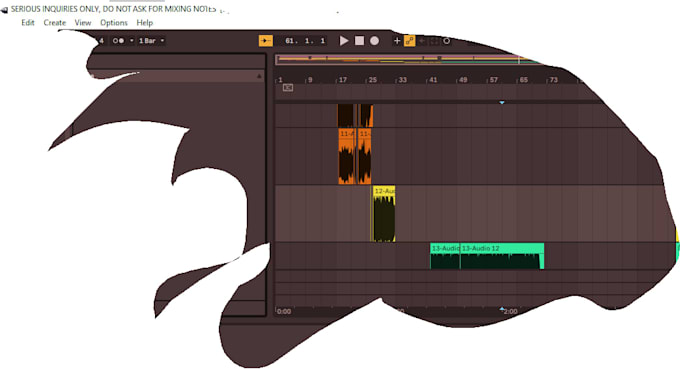This screenshot has width=680, height=369.
Task: Open the 1 Bar quantization dropdown
Action: (x=151, y=41)
